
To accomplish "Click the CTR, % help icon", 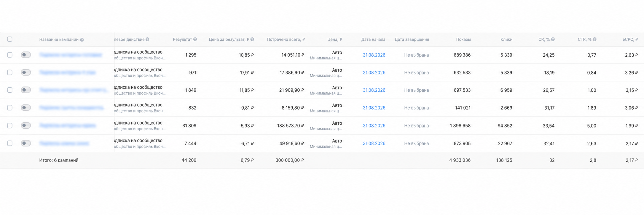I will pos(595,39).
